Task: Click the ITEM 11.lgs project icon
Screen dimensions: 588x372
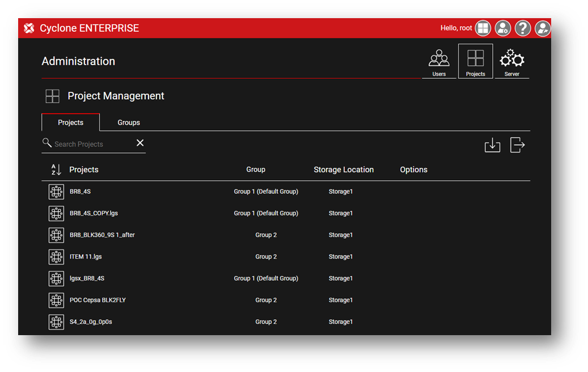Action: pyautogui.click(x=56, y=257)
